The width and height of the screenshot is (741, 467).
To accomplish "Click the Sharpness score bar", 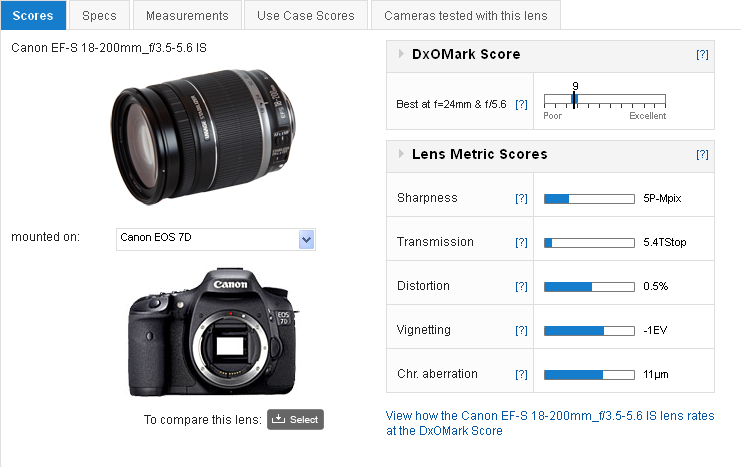I will click(x=589, y=199).
